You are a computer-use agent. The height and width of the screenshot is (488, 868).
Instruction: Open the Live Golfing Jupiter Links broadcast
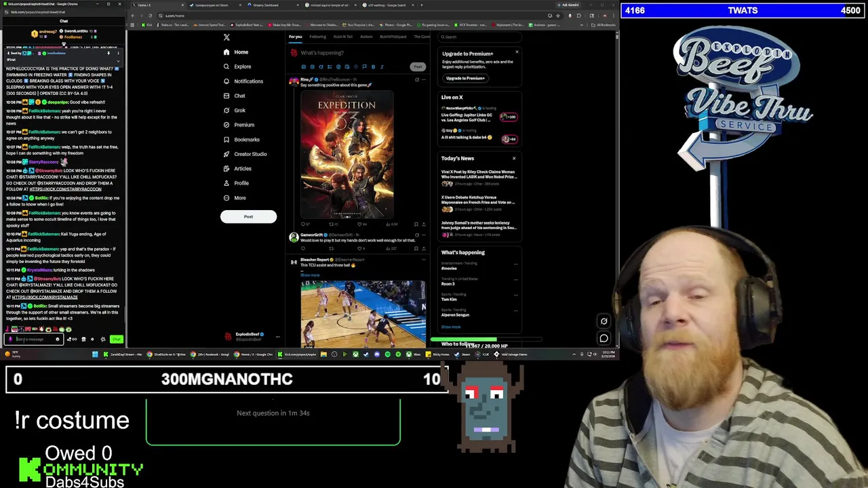pos(479,117)
